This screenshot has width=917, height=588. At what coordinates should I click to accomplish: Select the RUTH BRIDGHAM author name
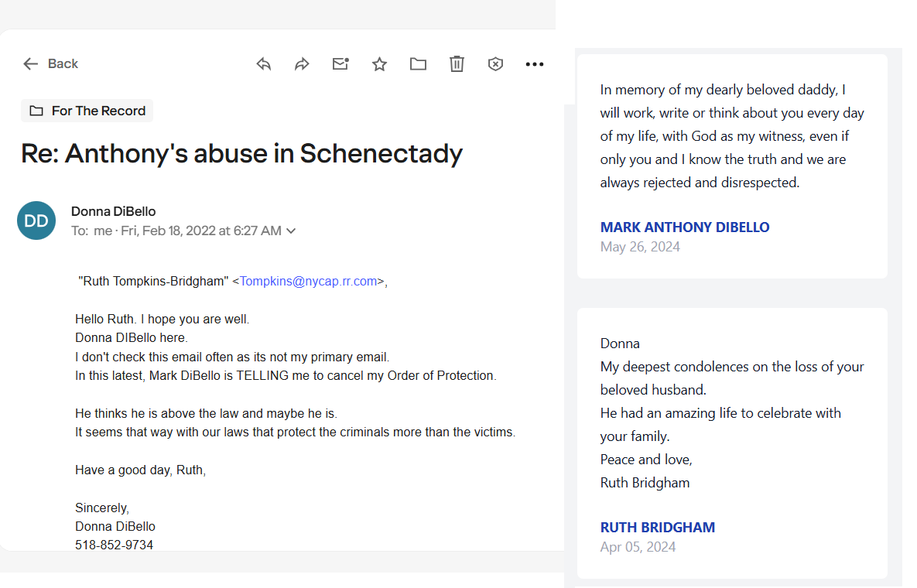tap(658, 528)
